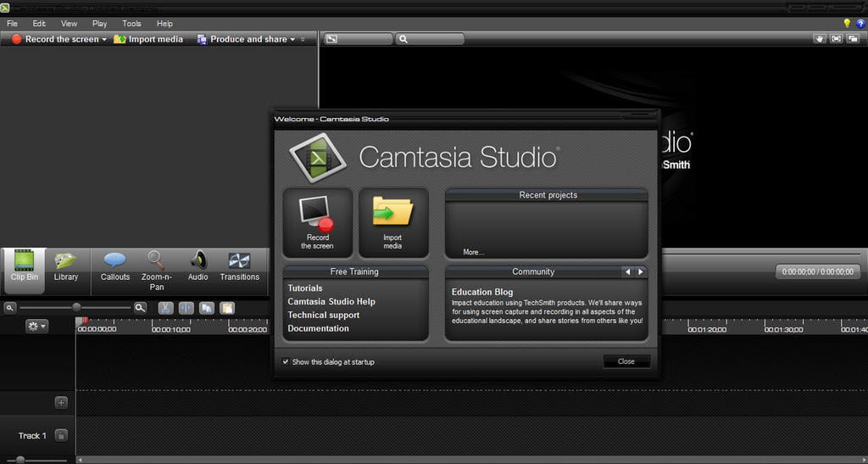Open Produce and share dropdown arrow

pyautogui.click(x=292, y=39)
